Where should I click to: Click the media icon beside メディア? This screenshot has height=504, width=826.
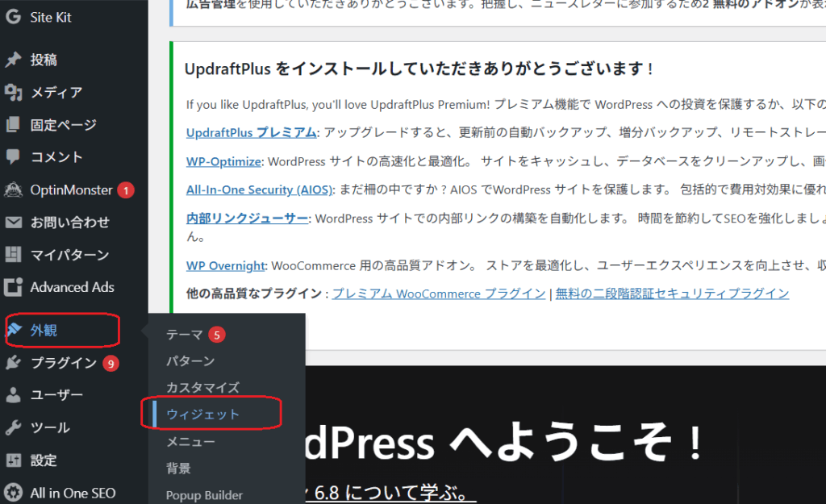(13, 92)
